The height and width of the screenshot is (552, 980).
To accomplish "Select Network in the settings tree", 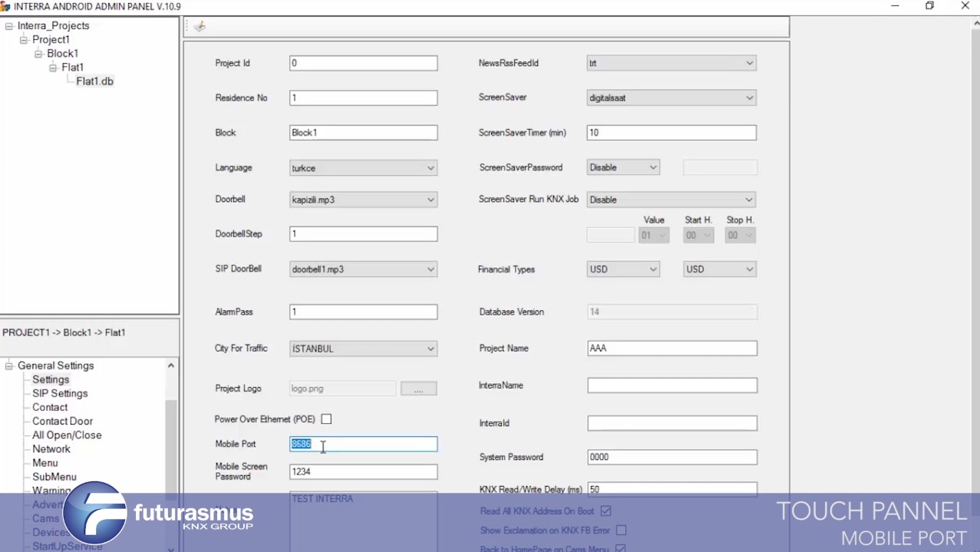I will coord(51,449).
